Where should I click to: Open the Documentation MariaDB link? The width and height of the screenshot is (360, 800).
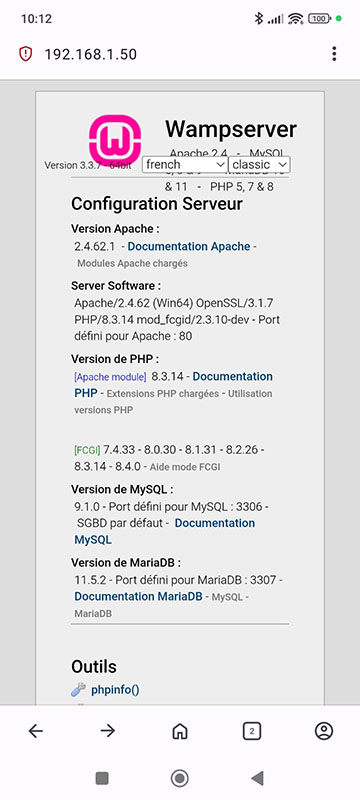138,596
